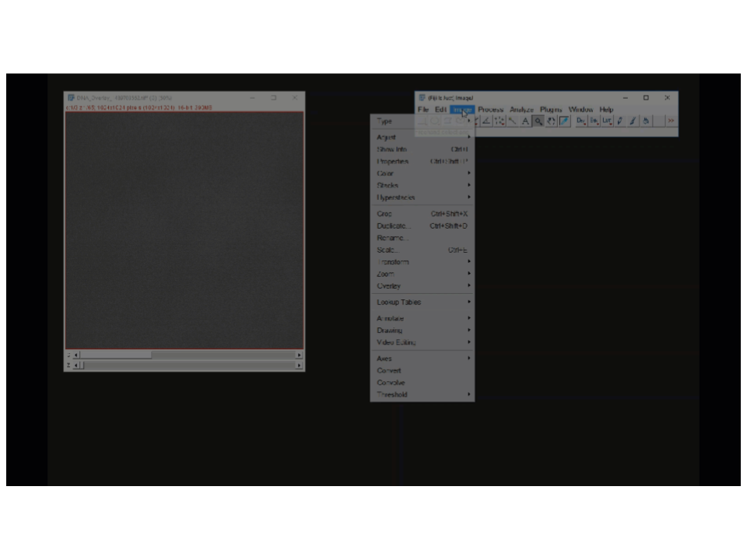Select the Magnifying glass zoom tool
This screenshot has width=747, height=560.
538,121
